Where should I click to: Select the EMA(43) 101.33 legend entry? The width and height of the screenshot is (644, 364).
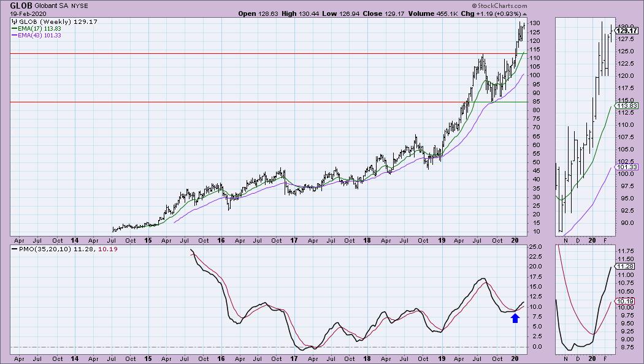pyautogui.click(x=37, y=36)
